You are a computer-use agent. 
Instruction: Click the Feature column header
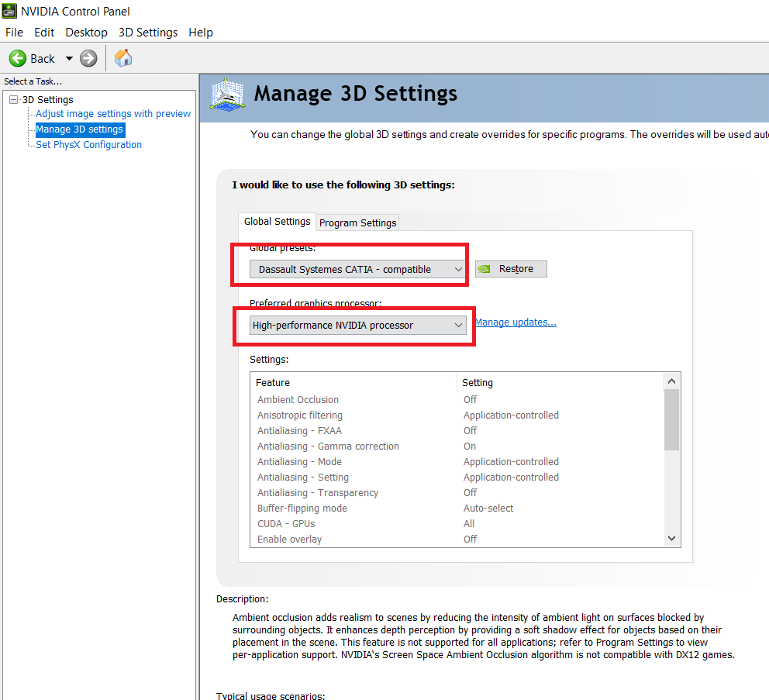tap(354, 383)
